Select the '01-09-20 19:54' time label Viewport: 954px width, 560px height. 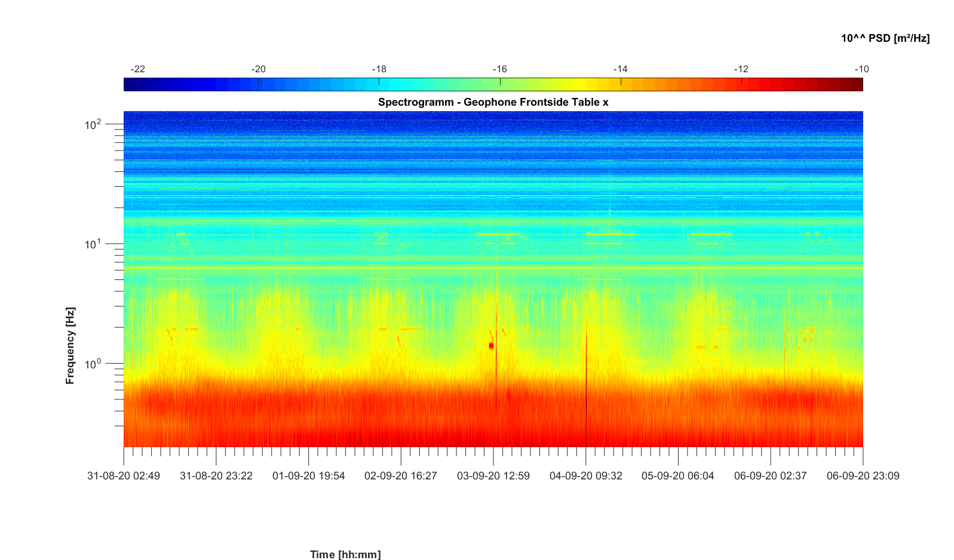(x=308, y=476)
